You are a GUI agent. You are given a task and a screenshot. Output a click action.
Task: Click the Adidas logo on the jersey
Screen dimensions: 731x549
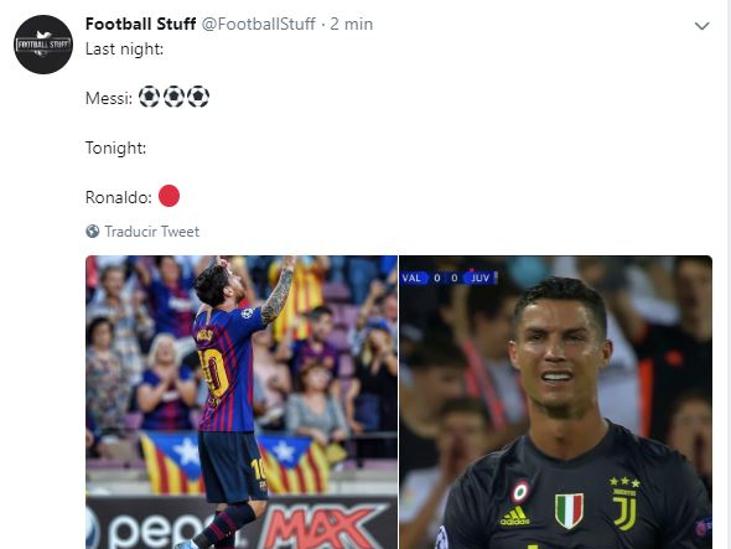(x=515, y=516)
